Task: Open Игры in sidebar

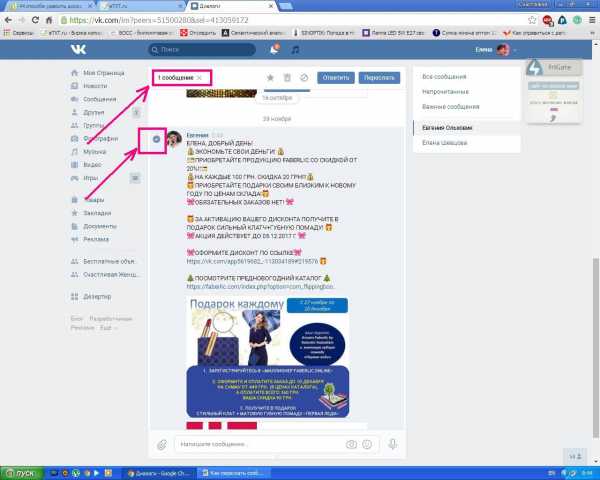Action: coord(85,178)
